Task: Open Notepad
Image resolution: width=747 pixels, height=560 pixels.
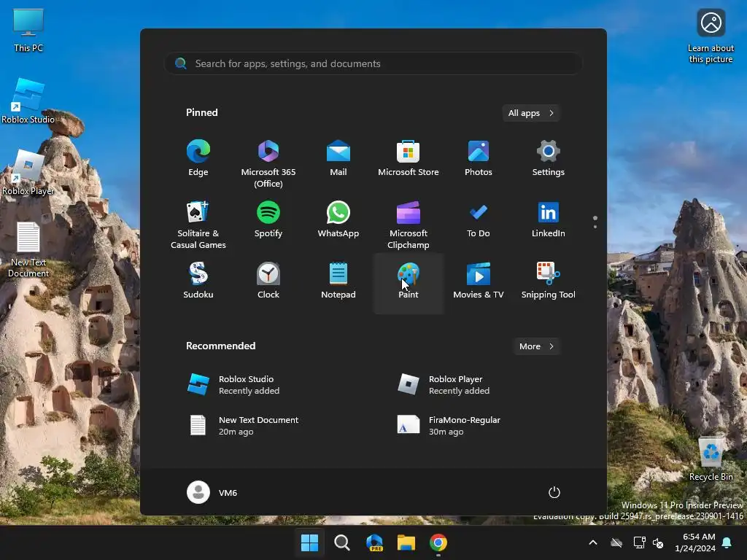Action: 338,281
